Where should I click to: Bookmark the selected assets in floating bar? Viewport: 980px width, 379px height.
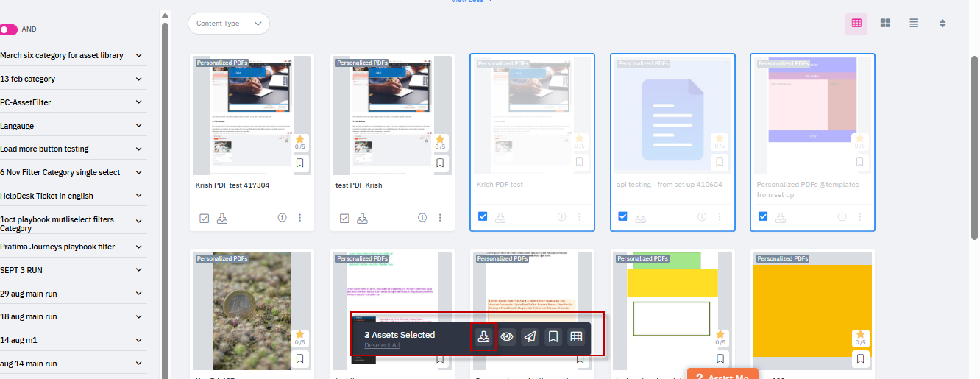point(553,336)
